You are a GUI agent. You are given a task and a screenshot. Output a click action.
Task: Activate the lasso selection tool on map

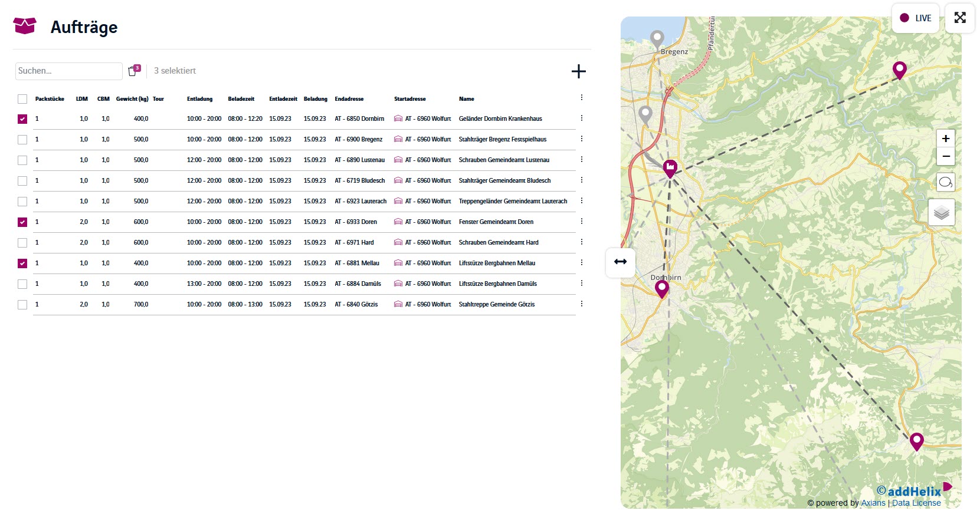tap(945, 182)
